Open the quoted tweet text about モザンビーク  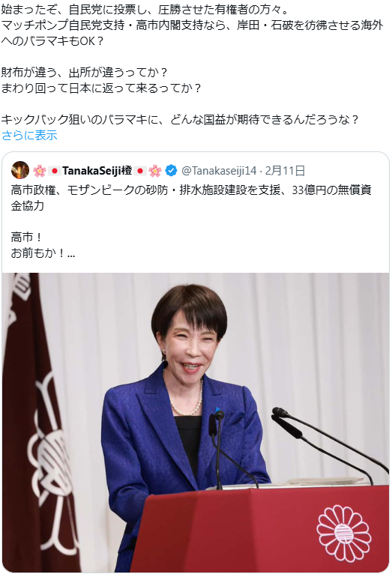click(x=191, y=198)
